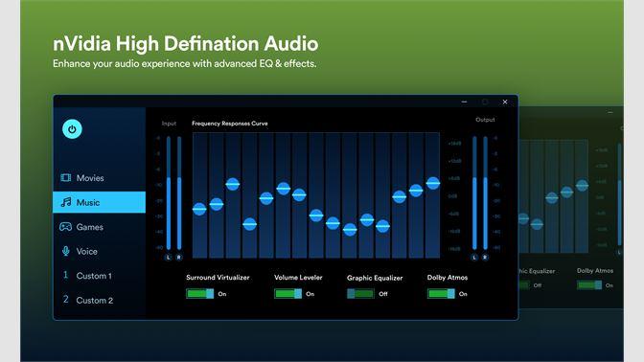The image size is (644, 362).
Task: Click the Output right channel level meter
Action: [485, 192]
